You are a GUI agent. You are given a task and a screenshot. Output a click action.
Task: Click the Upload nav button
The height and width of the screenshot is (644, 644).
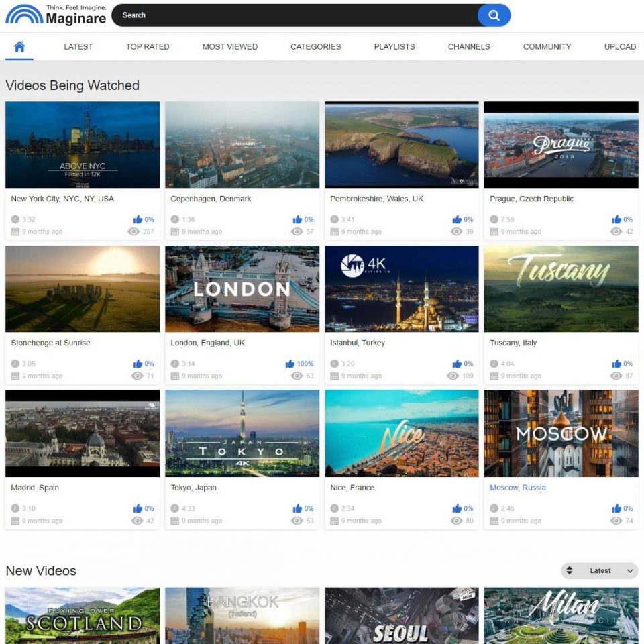(620, 47)
